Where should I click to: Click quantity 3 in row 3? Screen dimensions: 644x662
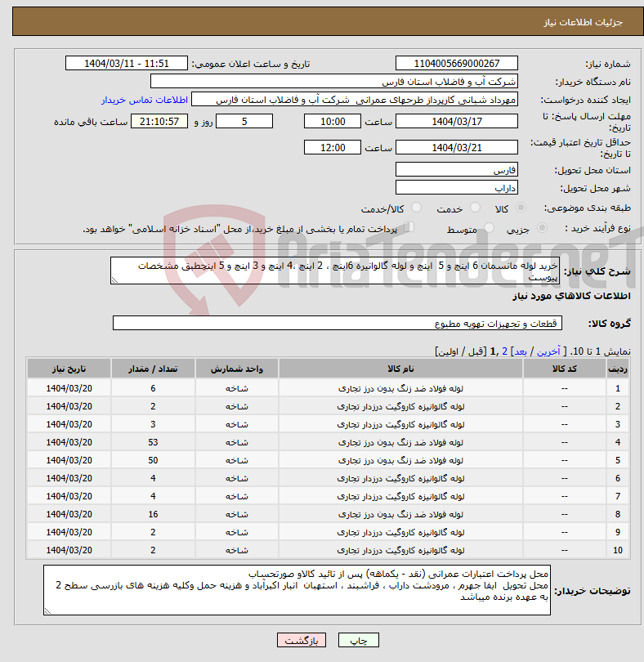point(153,424)
